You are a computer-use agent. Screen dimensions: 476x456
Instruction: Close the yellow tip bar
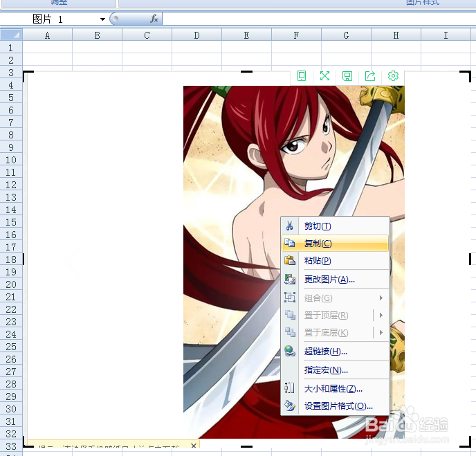194,446
